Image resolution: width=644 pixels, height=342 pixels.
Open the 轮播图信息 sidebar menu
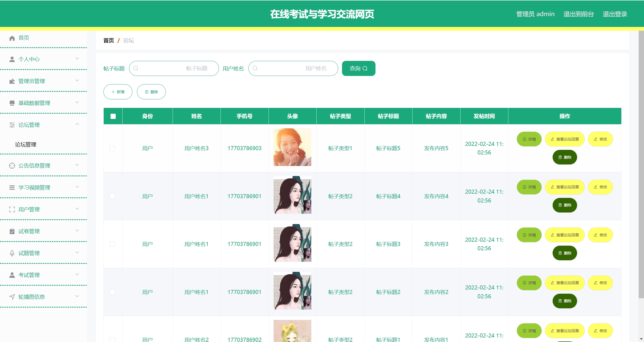click(43, 297)
